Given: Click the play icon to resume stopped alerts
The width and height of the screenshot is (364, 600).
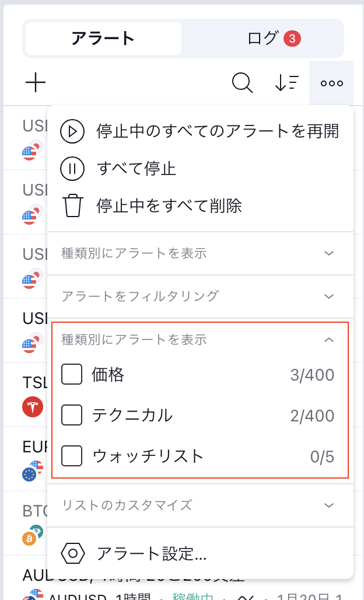Looking at the screenshot, I should (x=72, y=131).
